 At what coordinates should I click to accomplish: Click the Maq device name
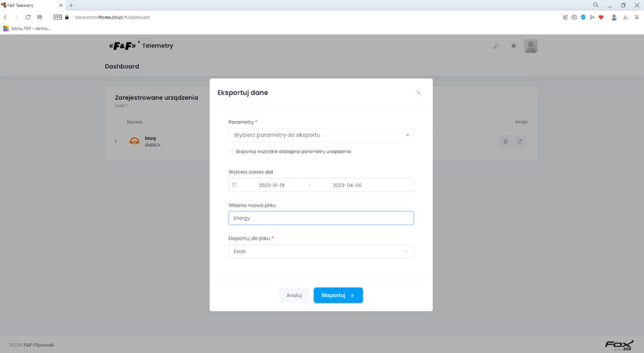pos(150,138)
